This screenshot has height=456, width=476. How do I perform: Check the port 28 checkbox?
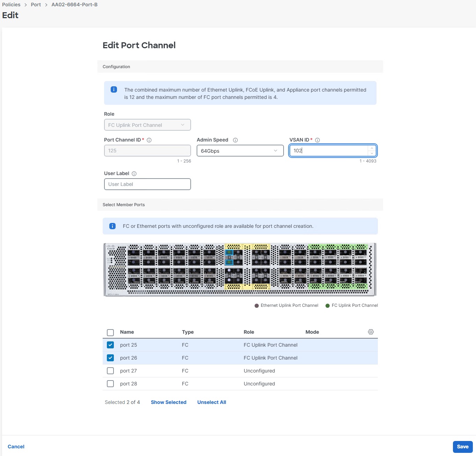(110, 384)
